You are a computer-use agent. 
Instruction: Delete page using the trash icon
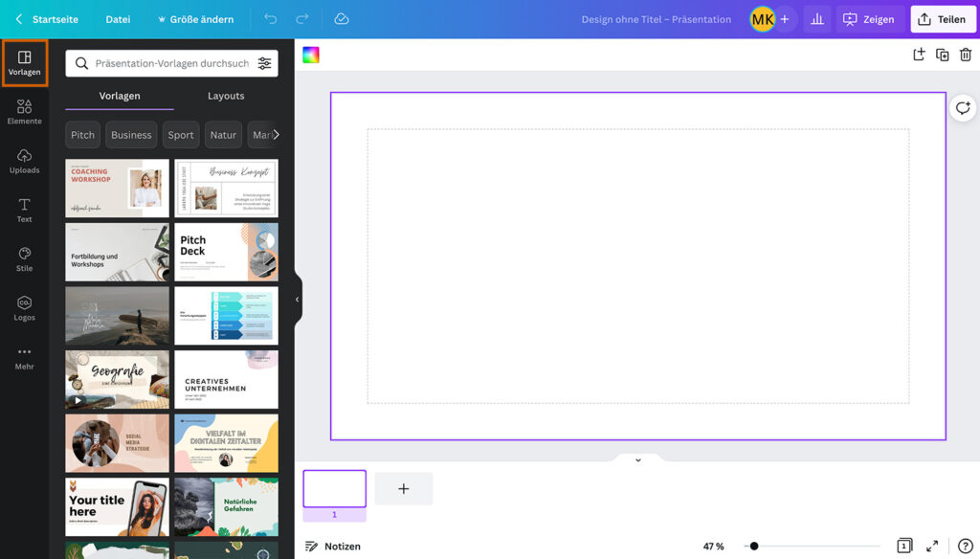(x=966, y=56)
